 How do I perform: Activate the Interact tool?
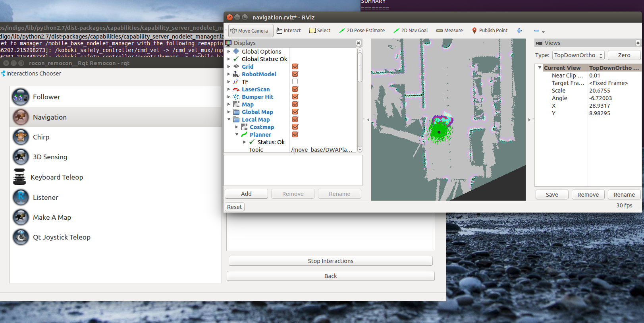coord(288,31)
